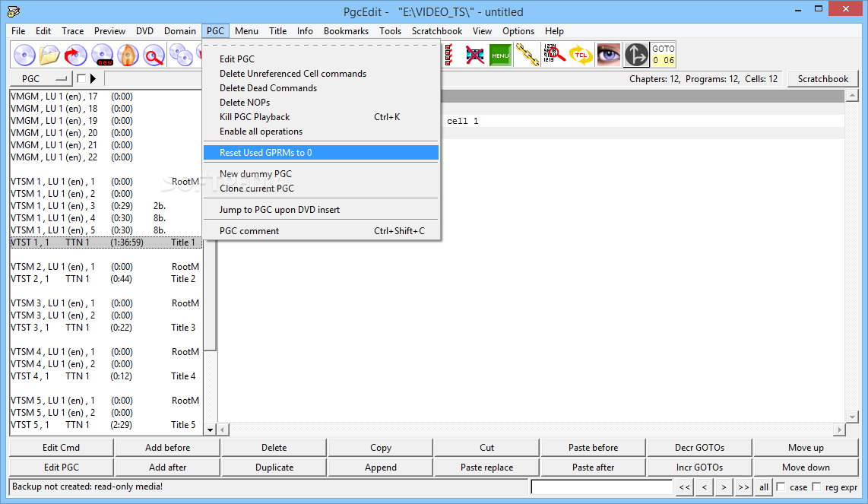The height and width of the screenshot is (504, 868).
Task: Click the search text input field
Action: (602, 487)
